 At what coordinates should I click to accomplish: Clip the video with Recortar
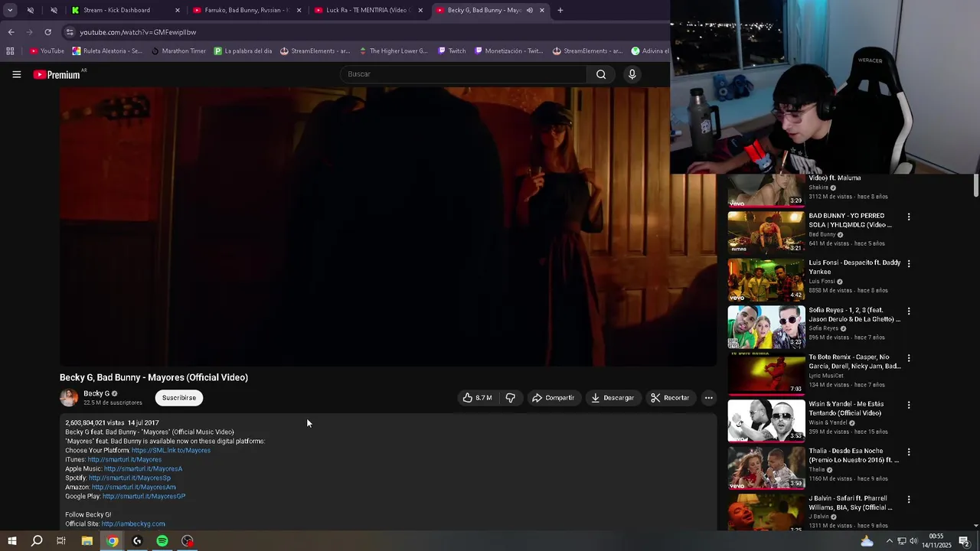coord(670,398)
